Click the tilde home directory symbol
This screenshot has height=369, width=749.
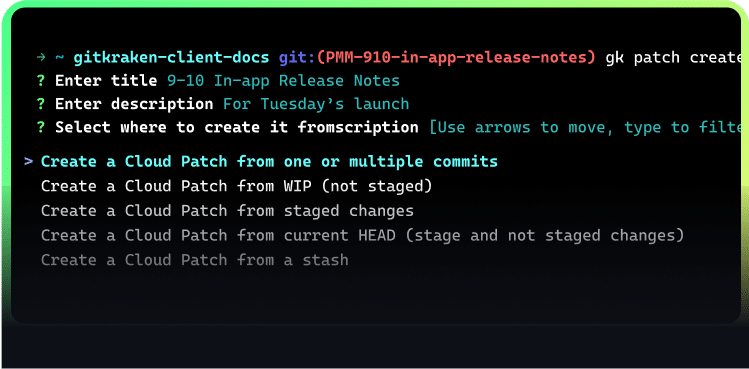tap(59, 58)
